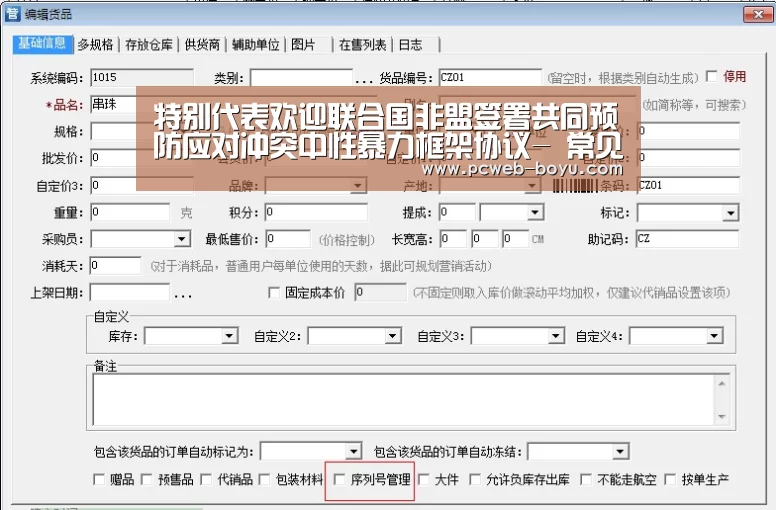This screenshot has width=776, height=510.
Task: Click the 提成 value field
Action: pyautogui.click(x=457, y=213)
